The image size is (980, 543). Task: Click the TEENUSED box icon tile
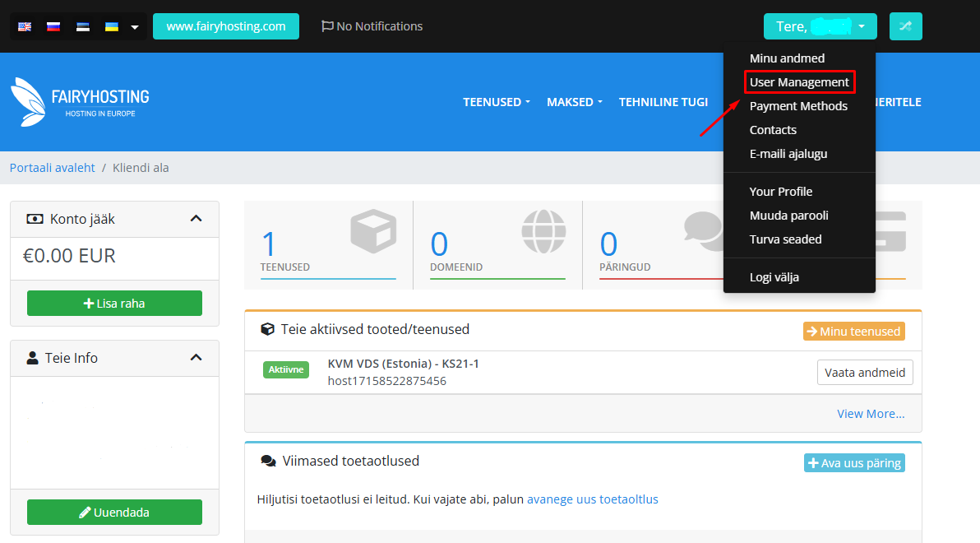329,244
